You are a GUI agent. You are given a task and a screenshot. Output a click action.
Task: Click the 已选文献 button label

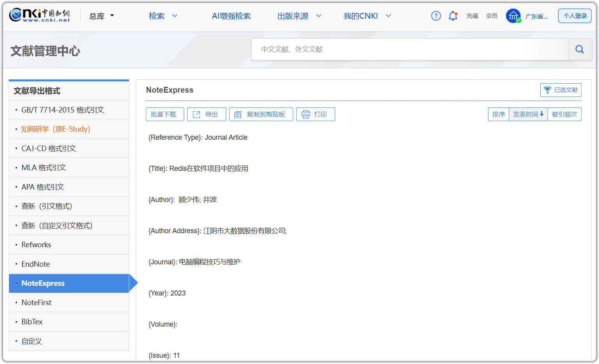click(x=566, y=90)
